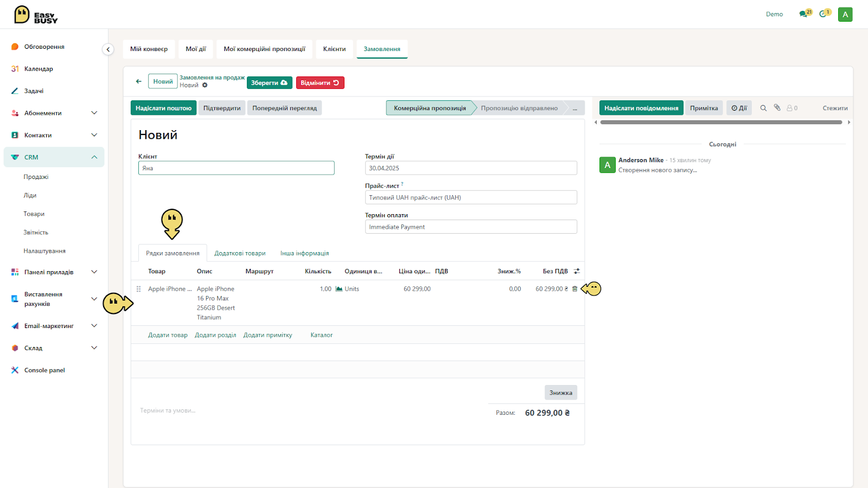The height and width of the screenshot is (488, 868).
Task: Open Товари under CRM
Action: [34, 214]
